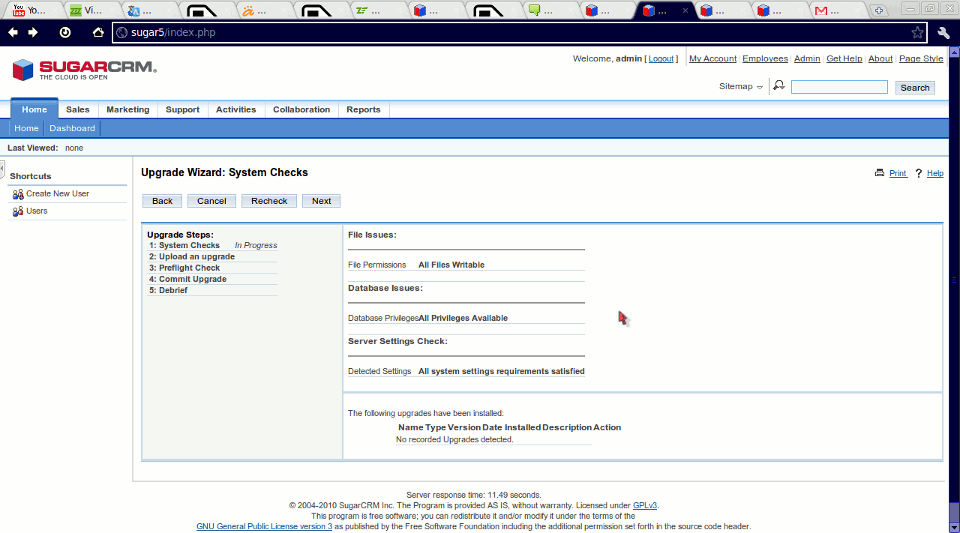Screen dimensions: 960x533
Task: Click the search text field
Action: pyautogui.click(x=839, y=88)
